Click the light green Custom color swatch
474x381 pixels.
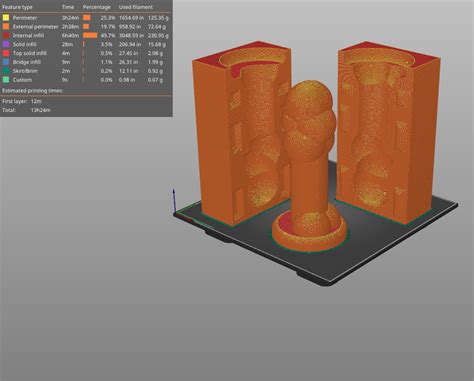[6, 80]
